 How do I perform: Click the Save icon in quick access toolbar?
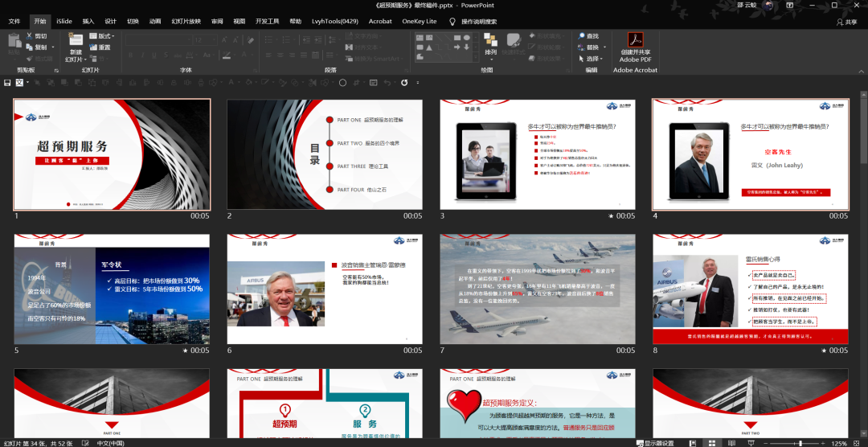7,82
